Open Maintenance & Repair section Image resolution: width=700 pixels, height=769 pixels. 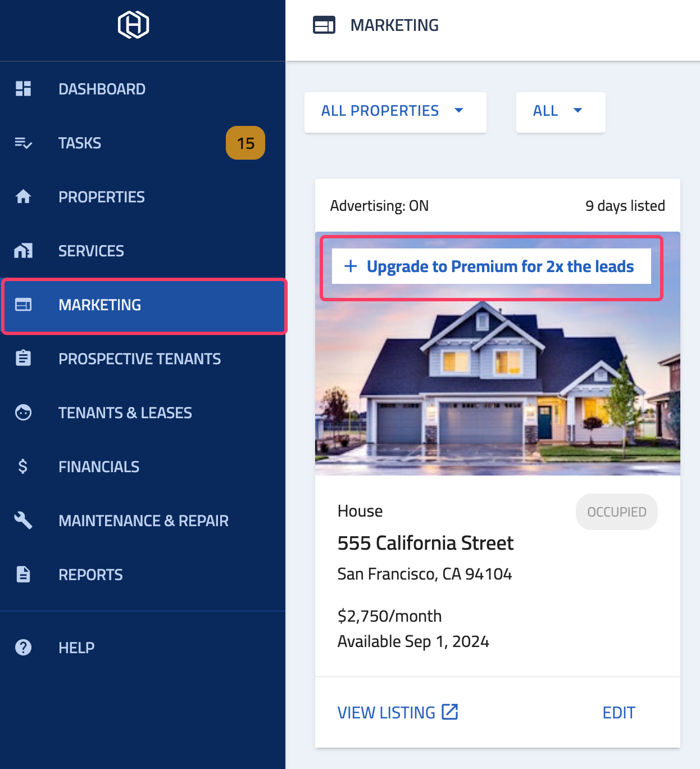(x=143, y=521)
